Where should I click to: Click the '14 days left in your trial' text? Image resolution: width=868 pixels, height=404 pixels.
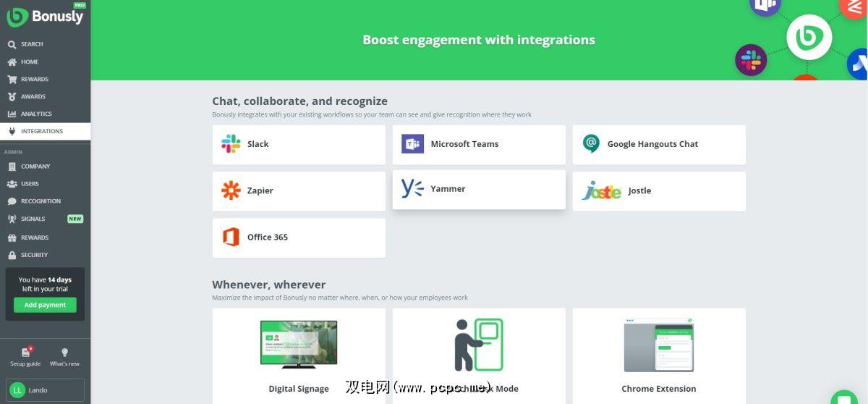[45, 284]
